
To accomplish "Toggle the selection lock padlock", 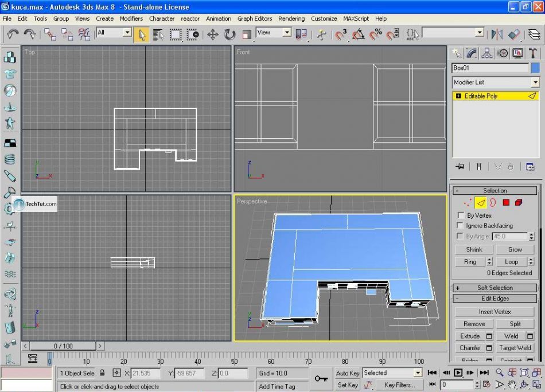I will pyautogui.click(x=102, y=373).
